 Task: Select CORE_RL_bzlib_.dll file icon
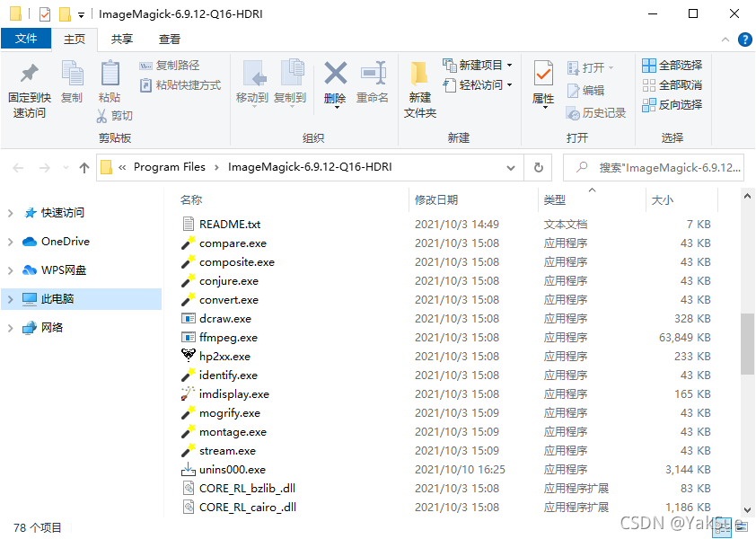[x=188, y=489]
